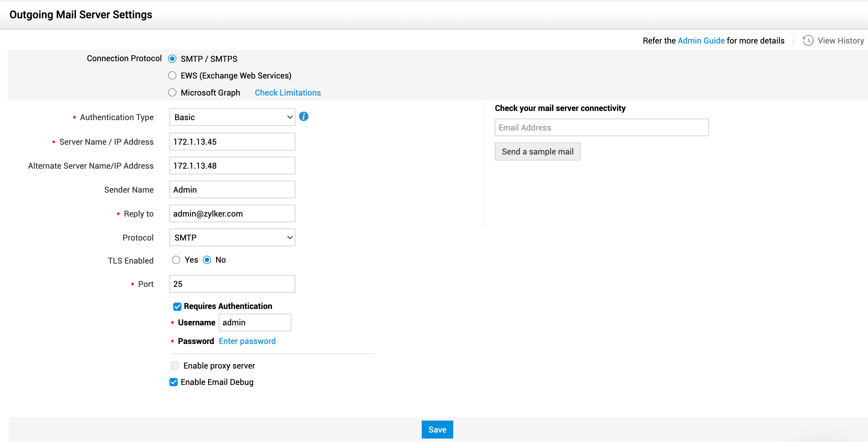The height and width of the screenshot is (442, 868).
Task: Choose Microsoft Graph connection protocol
Action: coord(172,92)
